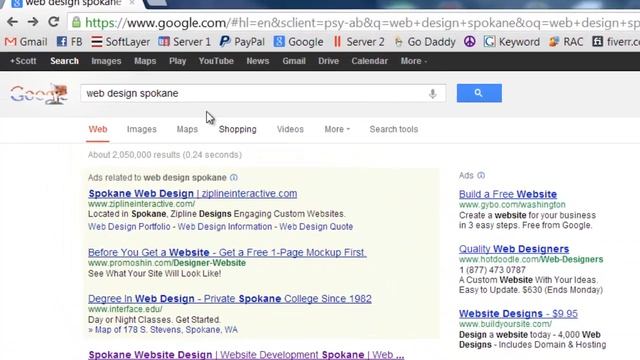Expand More dropdown under search box
Screen dimensions: 640x360
coord(337,129)
